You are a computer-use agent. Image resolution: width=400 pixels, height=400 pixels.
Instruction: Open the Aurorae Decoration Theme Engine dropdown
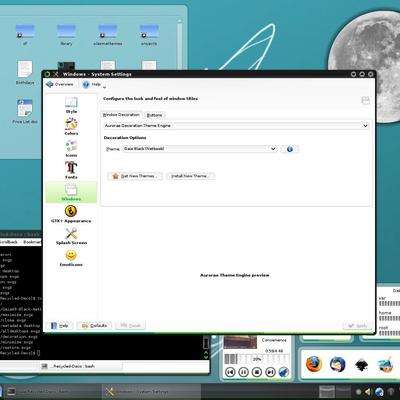(x=236, y=126)
